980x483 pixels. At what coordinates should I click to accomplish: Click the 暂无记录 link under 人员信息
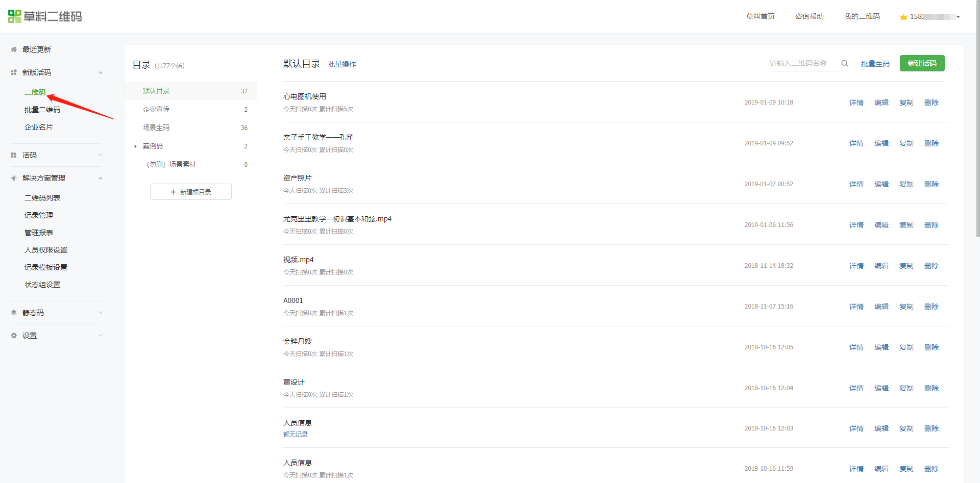coord(296,435)
